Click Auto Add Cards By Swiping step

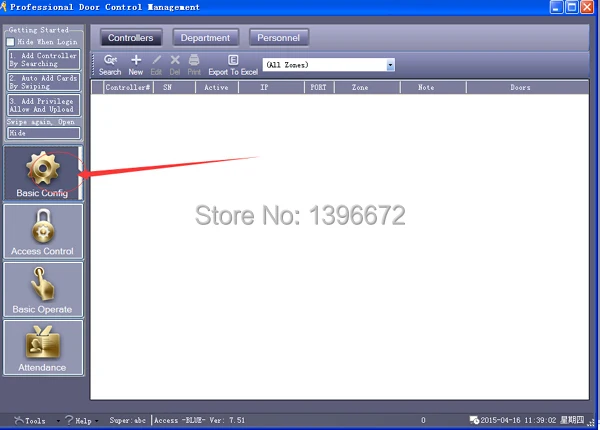click(43, 82)
